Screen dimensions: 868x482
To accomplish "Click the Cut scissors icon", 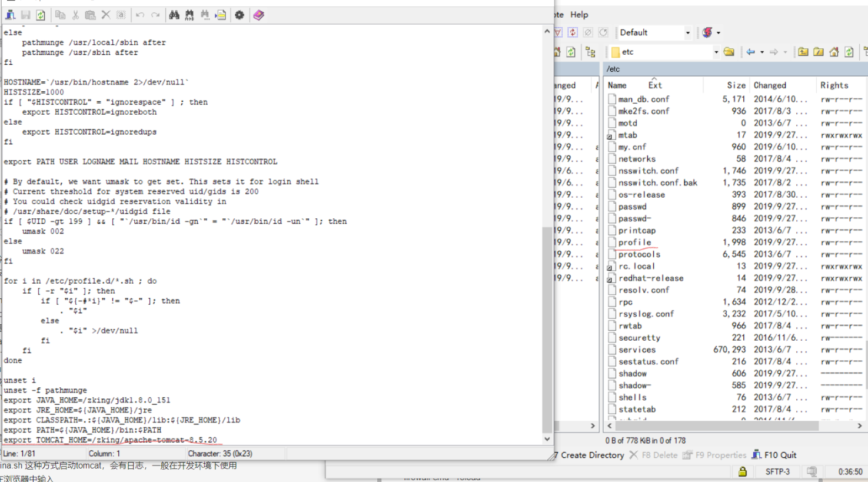I will [75, 15].
